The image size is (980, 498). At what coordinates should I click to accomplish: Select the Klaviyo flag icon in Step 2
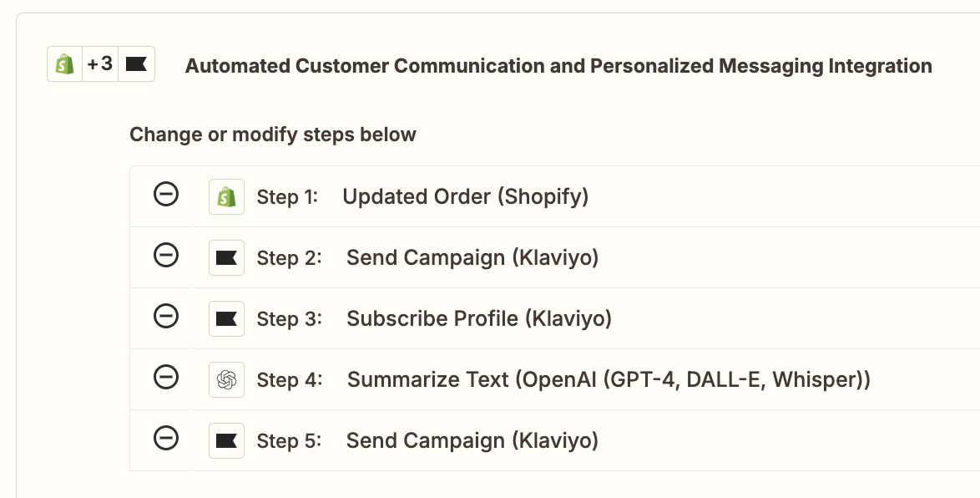tap(226, 258)
